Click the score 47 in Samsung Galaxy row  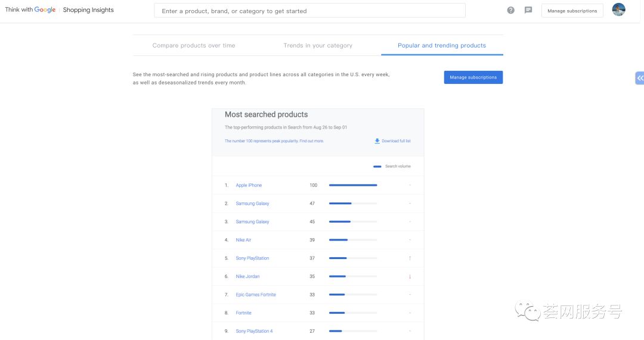(312, 204)
